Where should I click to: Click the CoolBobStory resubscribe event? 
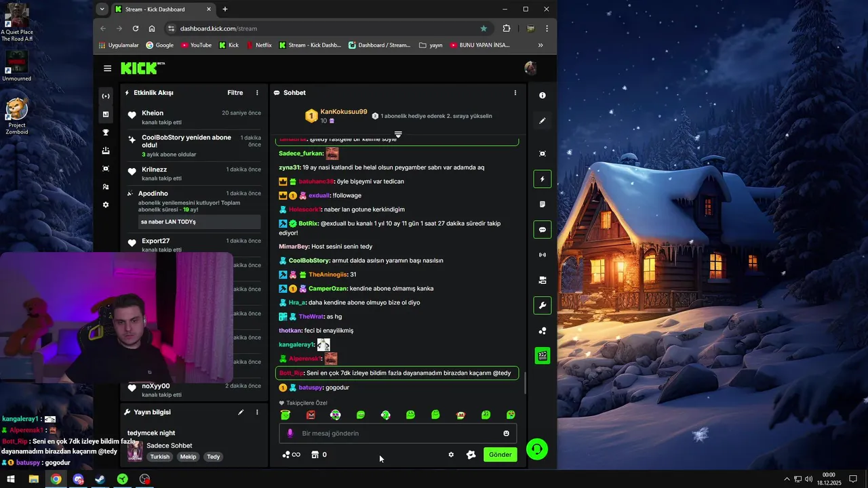point(194,146)
